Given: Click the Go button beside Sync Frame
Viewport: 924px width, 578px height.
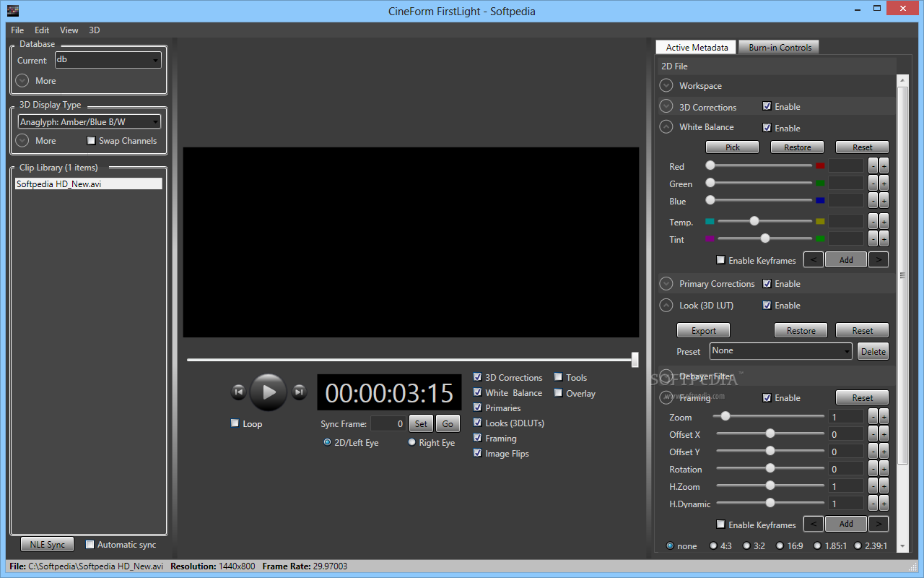Looking at the screenshot, I should [448, 423].
